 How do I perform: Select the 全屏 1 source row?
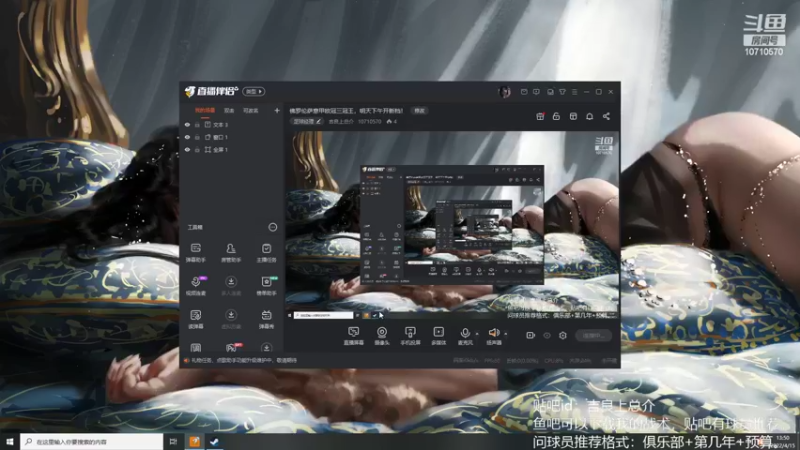[232, 150]
